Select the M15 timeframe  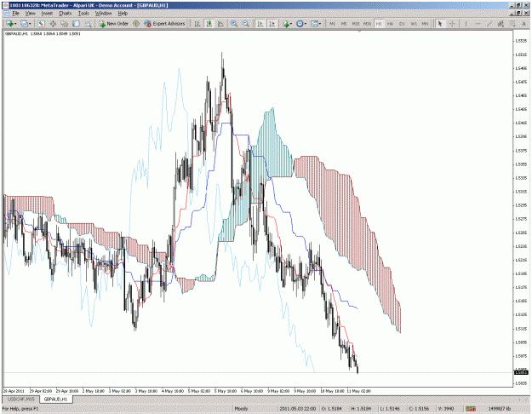click(x=356, y=24)
